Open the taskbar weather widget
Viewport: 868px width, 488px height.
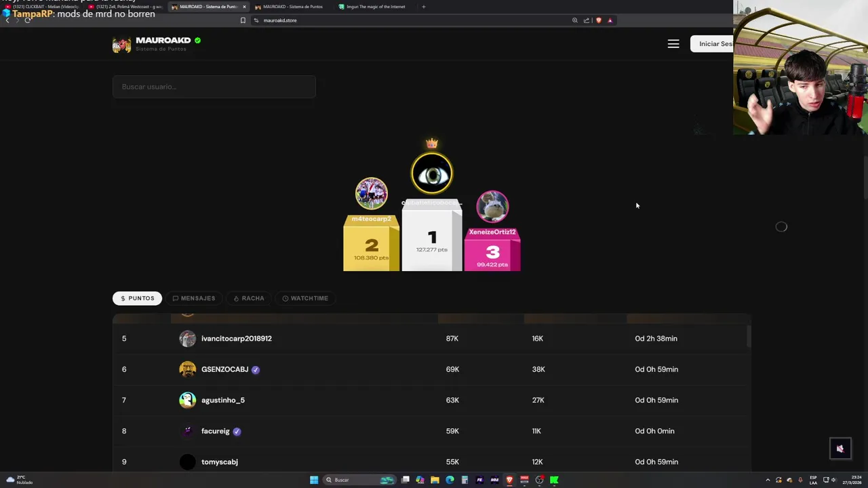coord(19,480)
